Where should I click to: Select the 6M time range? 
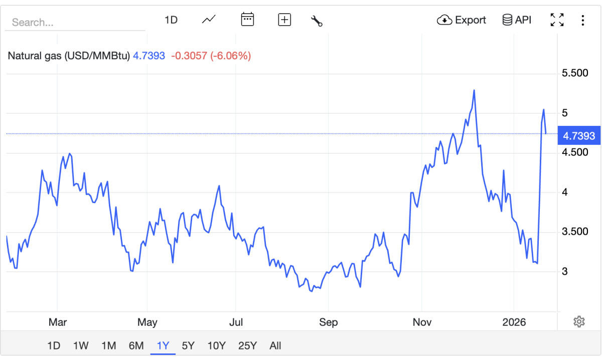(136, 345)
